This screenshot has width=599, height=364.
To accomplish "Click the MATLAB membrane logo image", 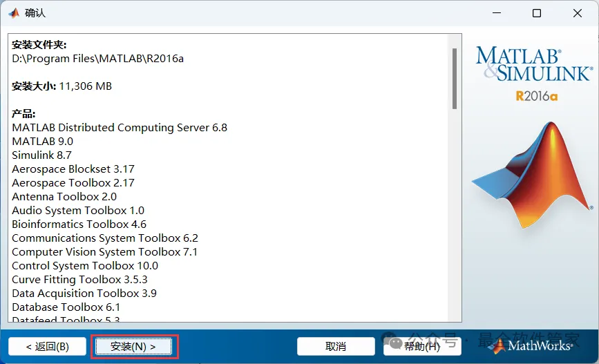I will point(532,174).
